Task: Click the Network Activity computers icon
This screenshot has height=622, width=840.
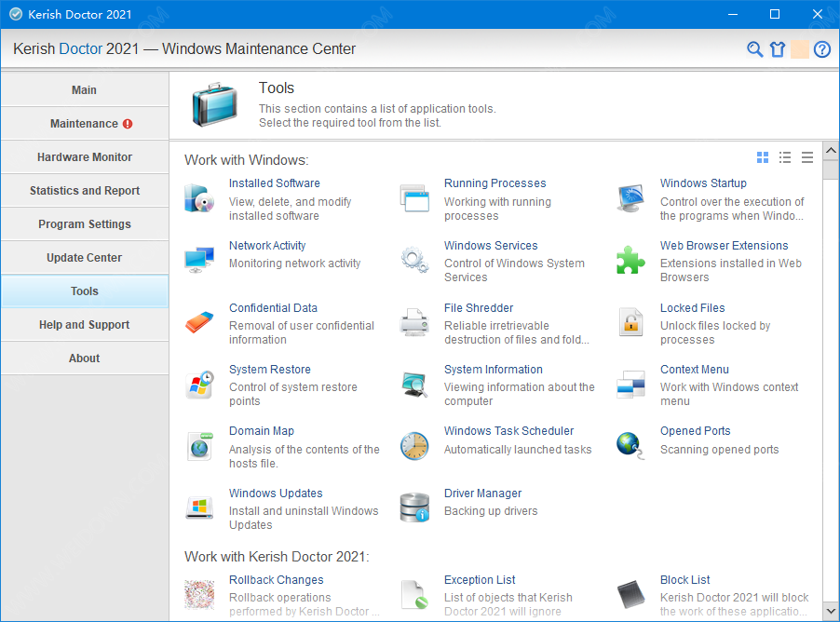Action: [x=199, y=260]
